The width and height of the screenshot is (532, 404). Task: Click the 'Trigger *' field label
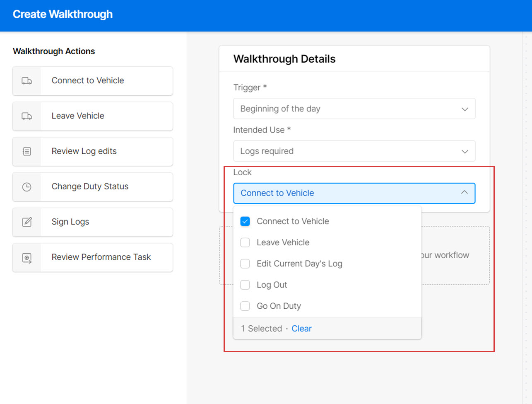[250, 87]
